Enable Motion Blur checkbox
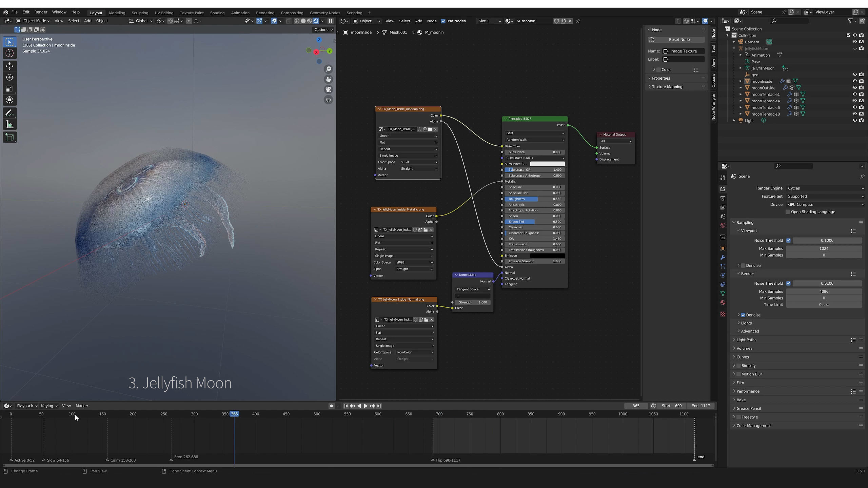The height and width of the screenshot is (488, 868). 739,374
